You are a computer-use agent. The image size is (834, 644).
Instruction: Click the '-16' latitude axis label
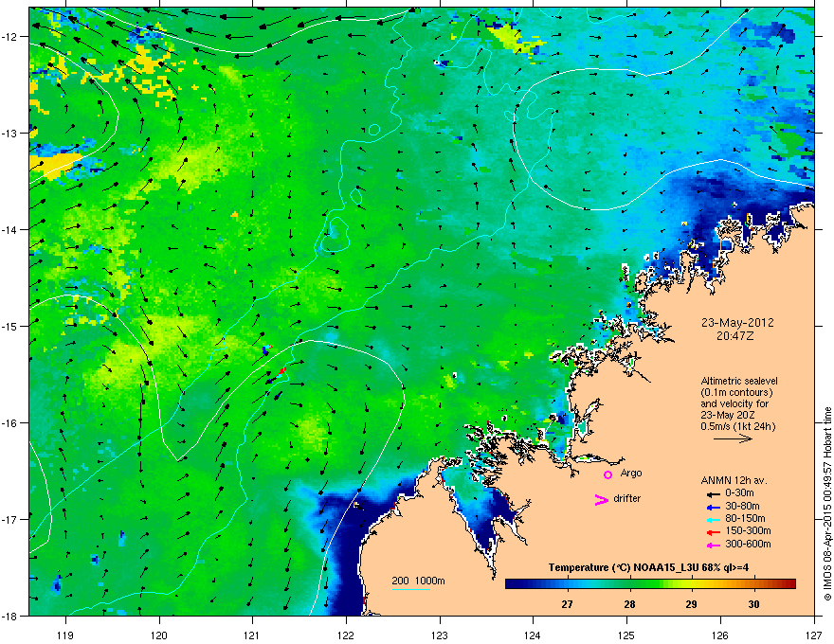point(10,423)
